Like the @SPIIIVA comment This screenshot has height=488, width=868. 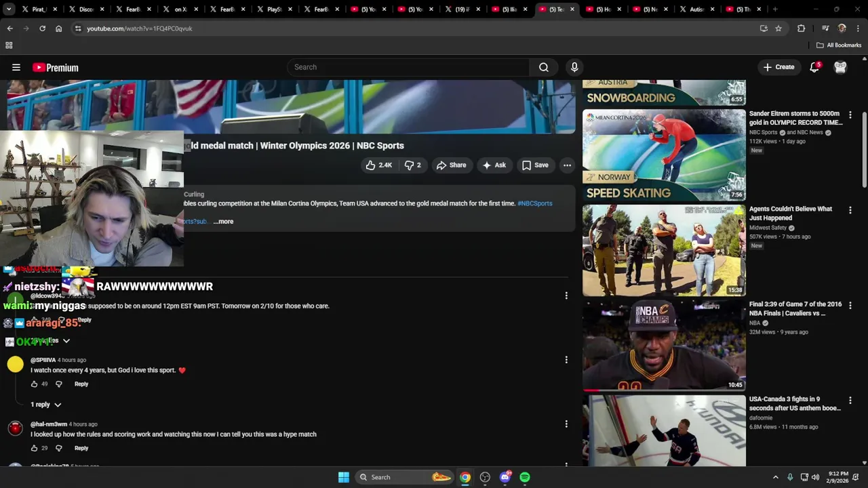pyautogui.click(x=34, y=384)
